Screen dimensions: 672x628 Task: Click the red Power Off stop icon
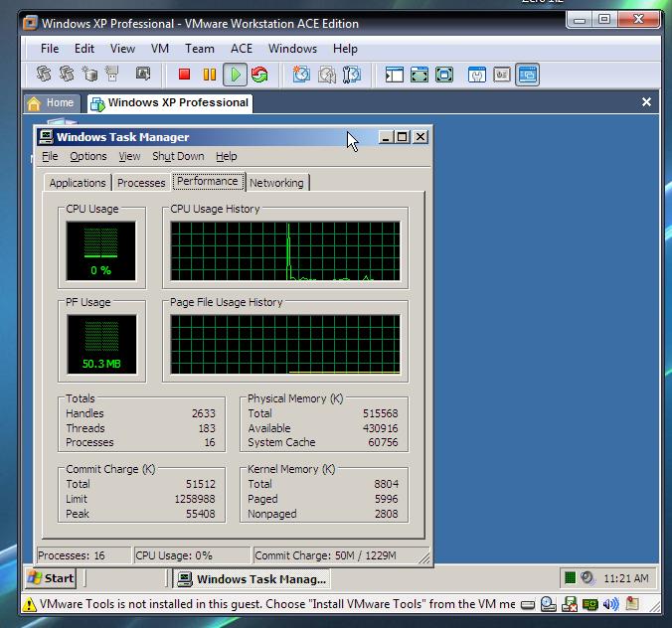click(184, 75)
